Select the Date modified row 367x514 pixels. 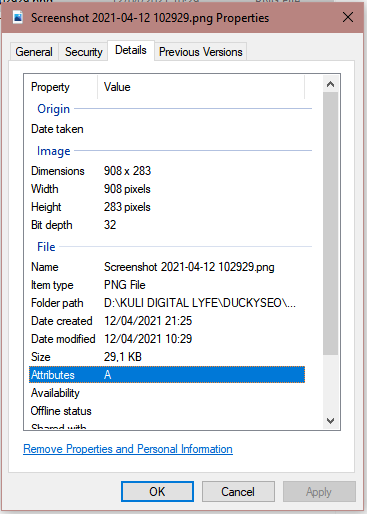[167, 339]
